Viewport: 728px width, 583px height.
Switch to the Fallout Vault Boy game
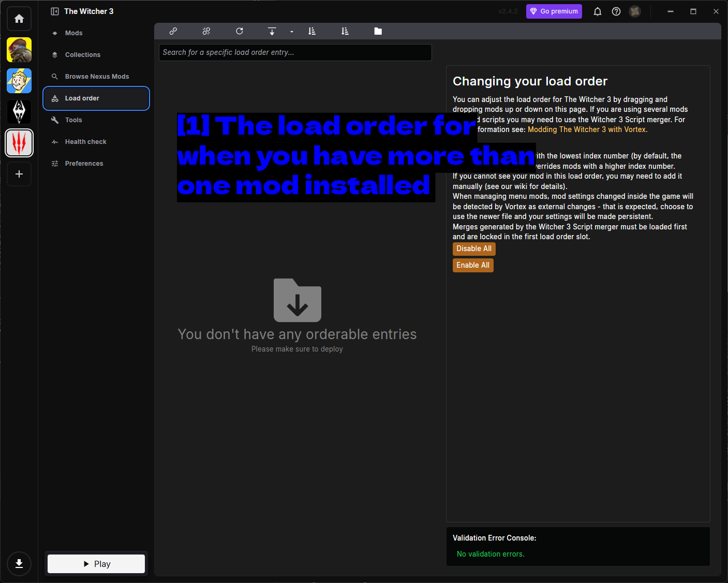point(19,81)
